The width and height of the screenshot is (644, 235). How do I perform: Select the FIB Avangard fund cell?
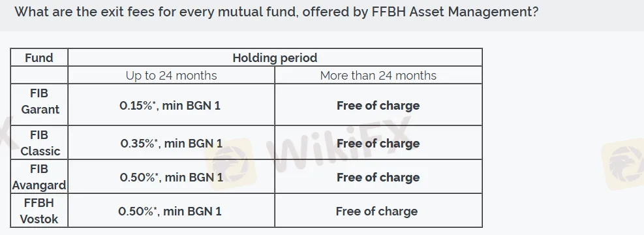click(x=39, y=177)
